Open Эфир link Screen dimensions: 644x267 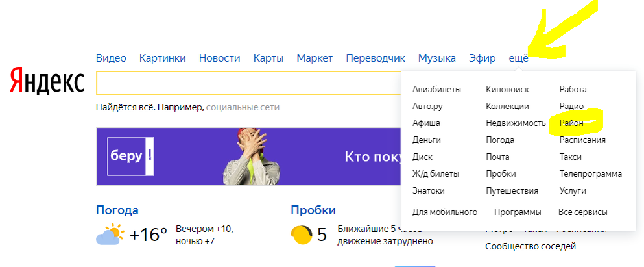coord(482,58)
